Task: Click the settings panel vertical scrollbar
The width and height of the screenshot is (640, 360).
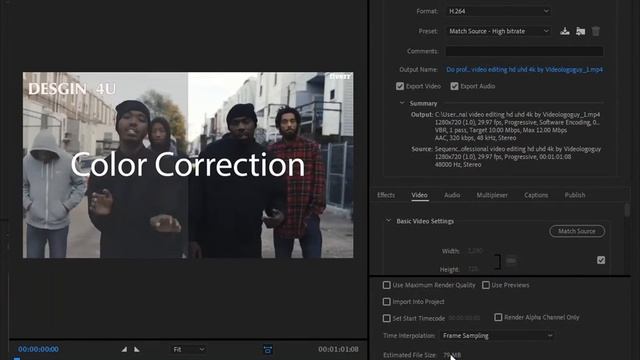Action: tap(627, 210)
